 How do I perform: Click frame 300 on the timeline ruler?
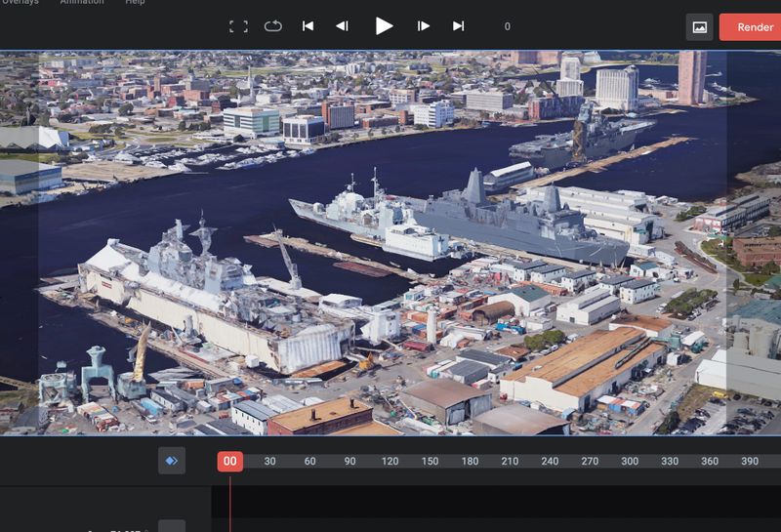click(630, 462)
